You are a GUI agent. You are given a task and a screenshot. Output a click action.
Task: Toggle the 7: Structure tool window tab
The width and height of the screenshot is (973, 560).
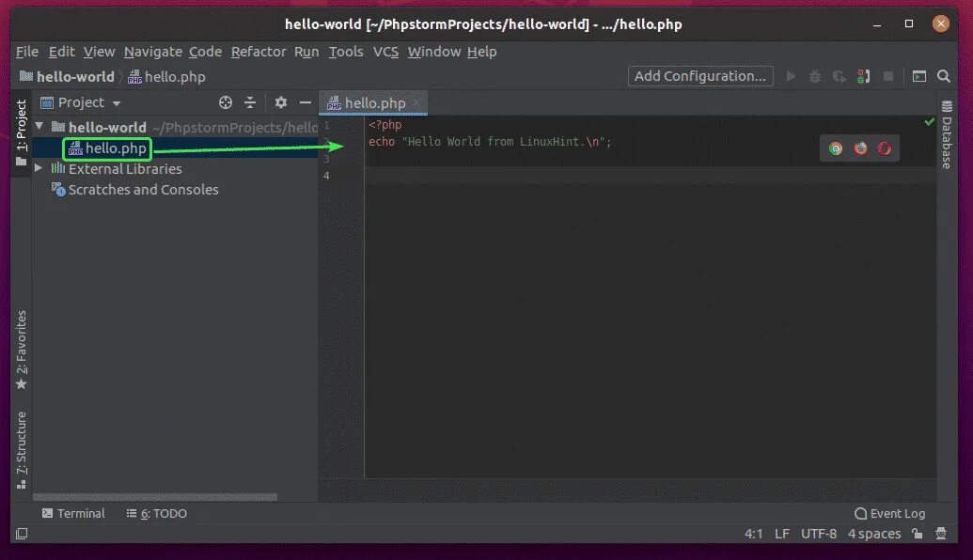tap(21, 450)
